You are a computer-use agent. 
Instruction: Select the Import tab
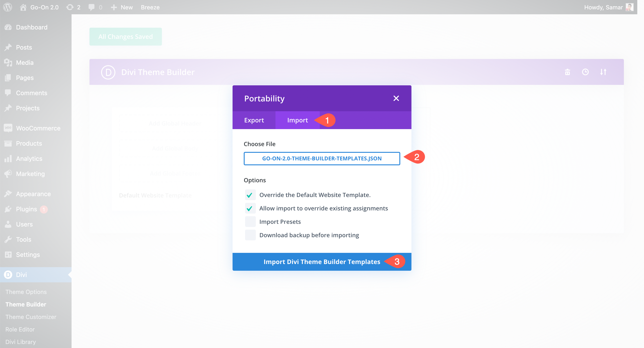[x=297, y=120]
